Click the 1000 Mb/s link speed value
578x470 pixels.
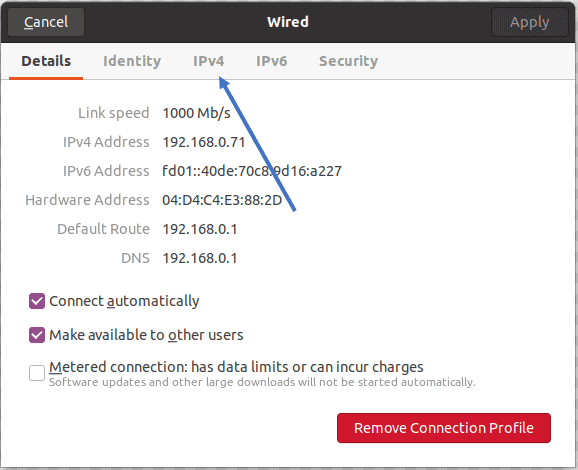point(196,113)
